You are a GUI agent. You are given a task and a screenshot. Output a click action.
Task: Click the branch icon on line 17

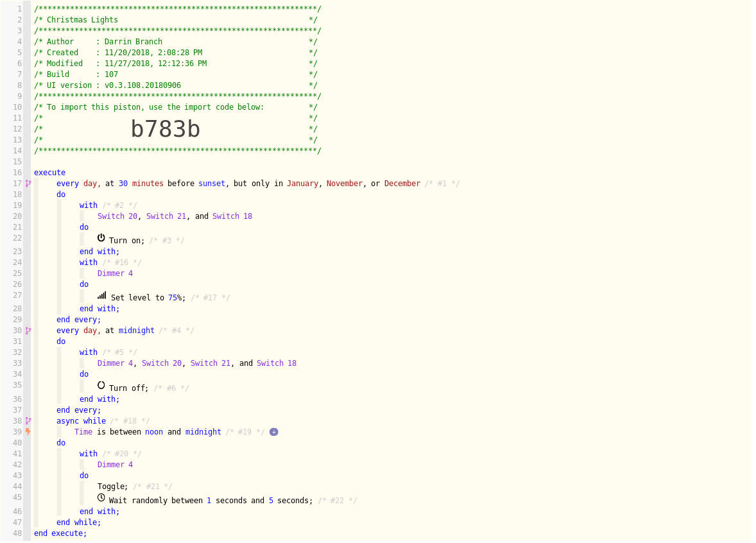click(28, 185)
